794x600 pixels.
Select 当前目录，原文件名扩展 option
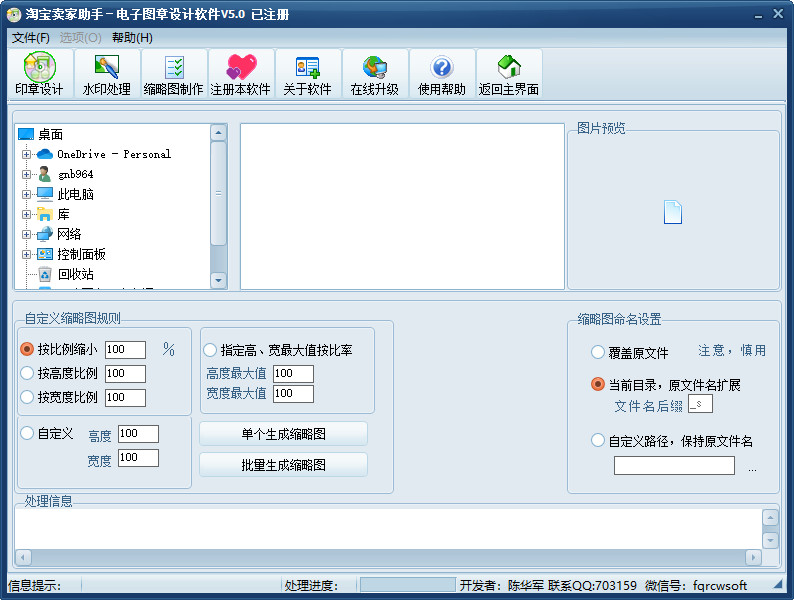[598, 384]
